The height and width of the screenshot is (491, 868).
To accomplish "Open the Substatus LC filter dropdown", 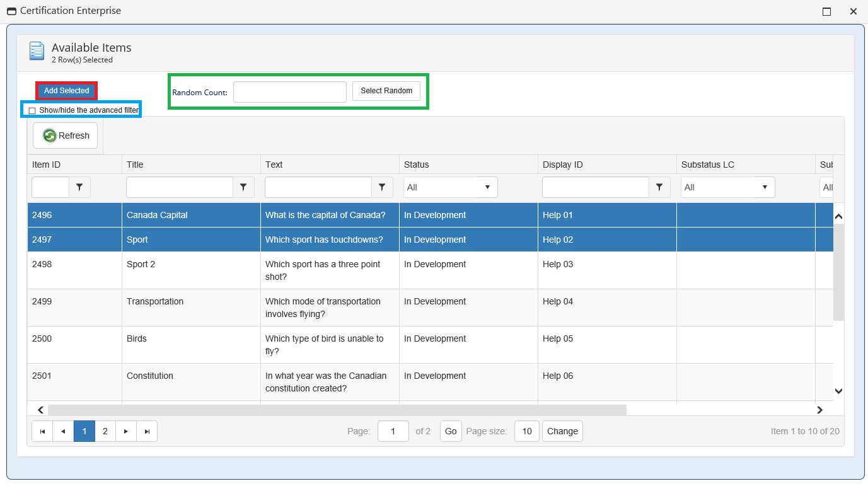I will [727, 187].
